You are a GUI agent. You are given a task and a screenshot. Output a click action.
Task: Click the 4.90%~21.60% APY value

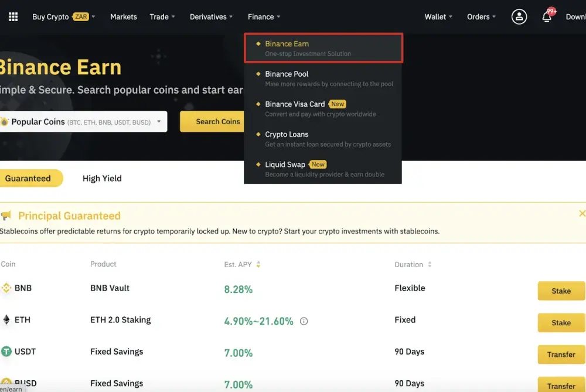pyautogui.click(x=258, y=321)
